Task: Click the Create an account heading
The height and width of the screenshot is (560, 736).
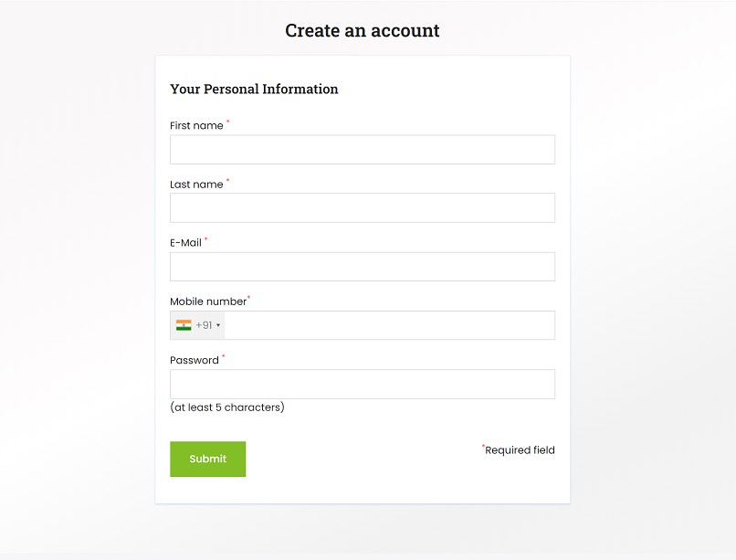Action: click(362, 30)
